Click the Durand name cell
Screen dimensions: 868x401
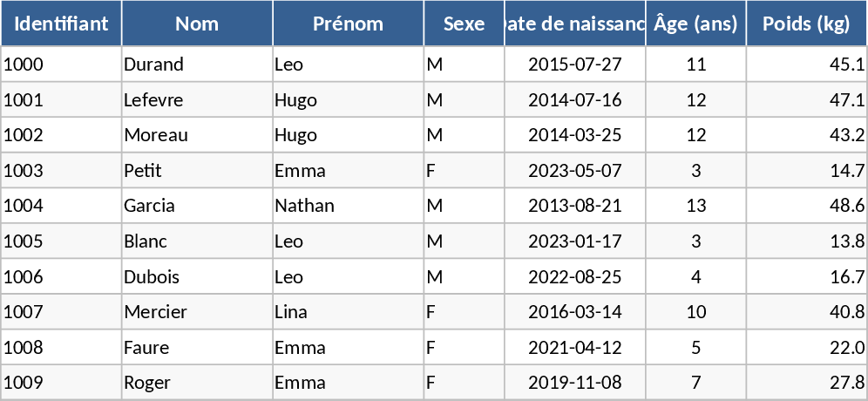(x=197, y=65)
